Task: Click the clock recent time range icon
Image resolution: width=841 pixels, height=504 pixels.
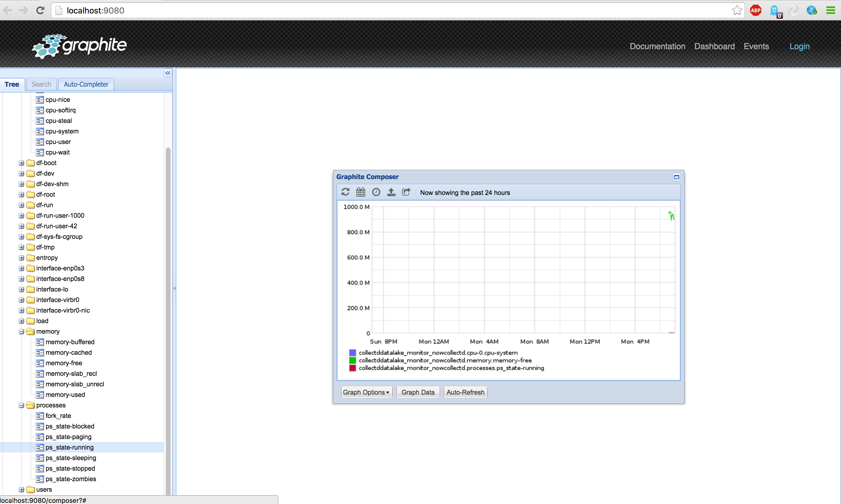Action: click(376, 192)
